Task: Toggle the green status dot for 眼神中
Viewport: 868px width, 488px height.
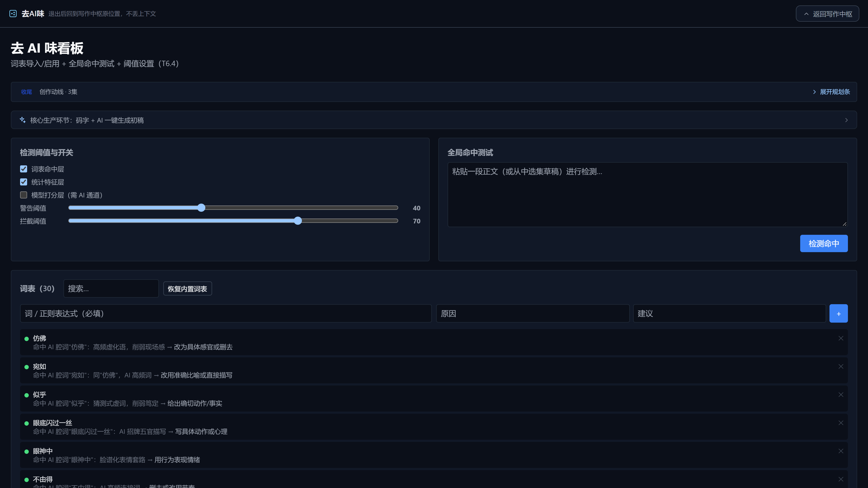Action: pyautogui.click(x=27, y=452)
